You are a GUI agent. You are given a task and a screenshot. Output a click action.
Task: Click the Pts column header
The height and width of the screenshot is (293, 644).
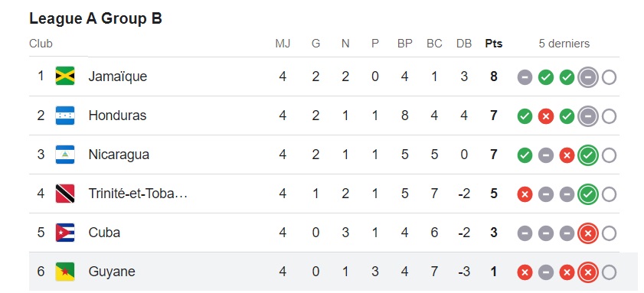[x=494, y=44]
